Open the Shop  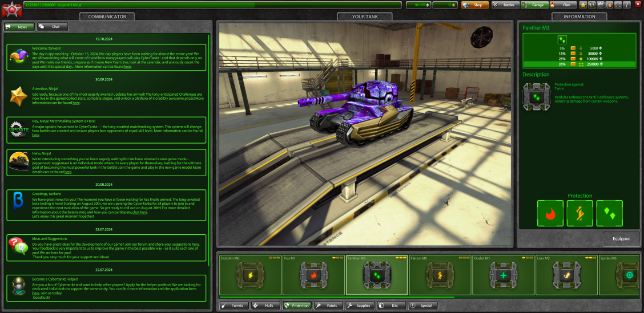pyautogui.click(x=474, y=5)
